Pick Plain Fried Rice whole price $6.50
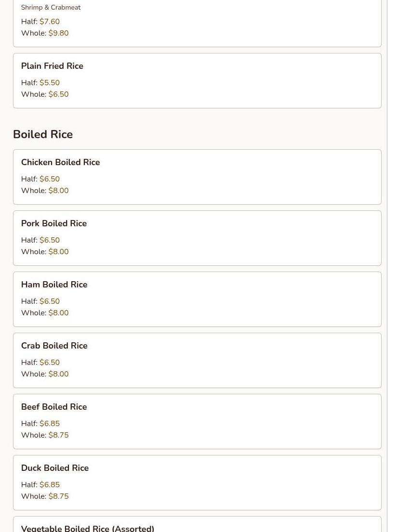Image resolution: width=397 pixels, height=532 pixels. click(x=58, y=94)
